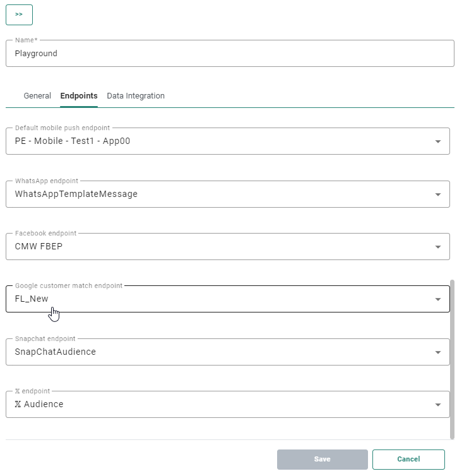Open the Data Integration tab
The height and width of the screenshot is (476, 457).
(136, 96)
